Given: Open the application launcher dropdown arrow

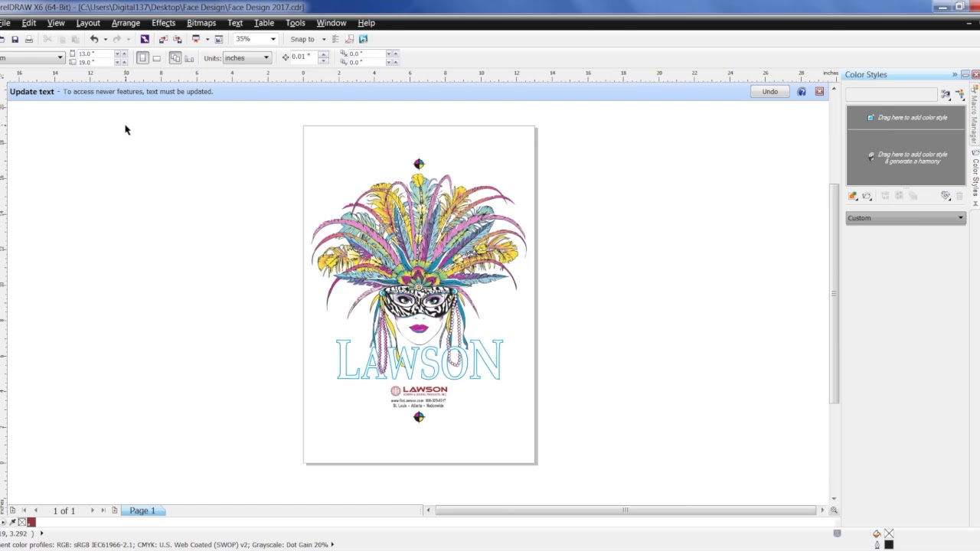Looking at the screenshot, I should 207,39.
